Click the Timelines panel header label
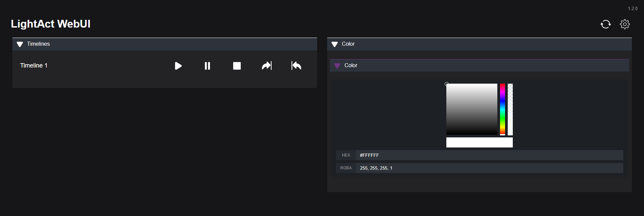 click(x=38, y=44)
